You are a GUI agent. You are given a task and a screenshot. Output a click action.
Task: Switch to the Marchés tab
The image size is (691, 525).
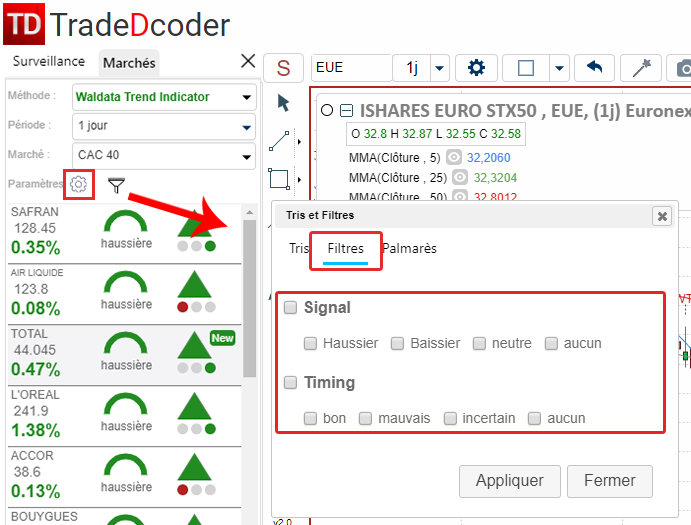pyautogui.click(x=129, y=63)
